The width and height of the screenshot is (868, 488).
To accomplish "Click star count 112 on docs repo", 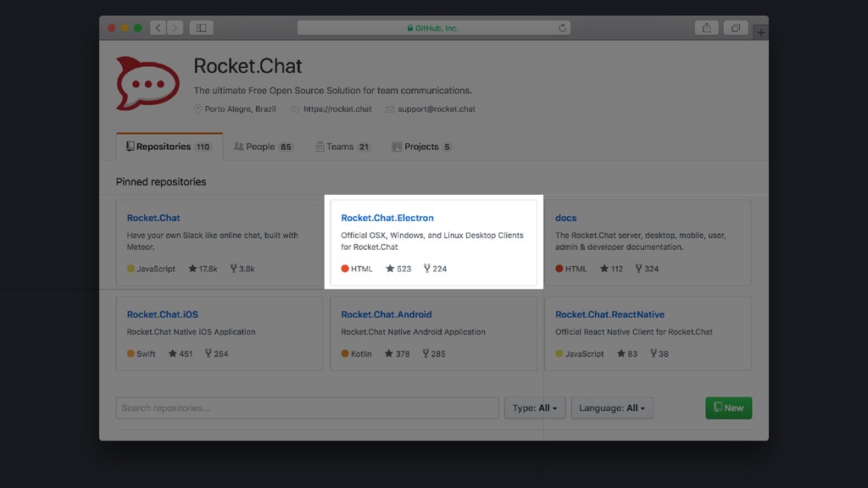I will click(612, 269).
